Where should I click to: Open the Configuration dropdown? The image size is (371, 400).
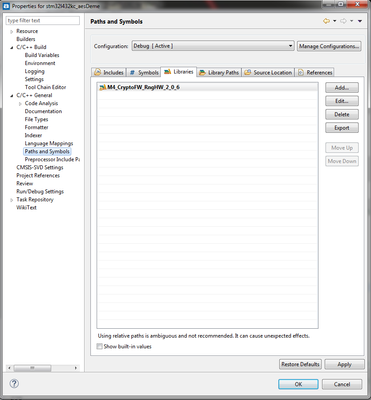click(213, 46)
